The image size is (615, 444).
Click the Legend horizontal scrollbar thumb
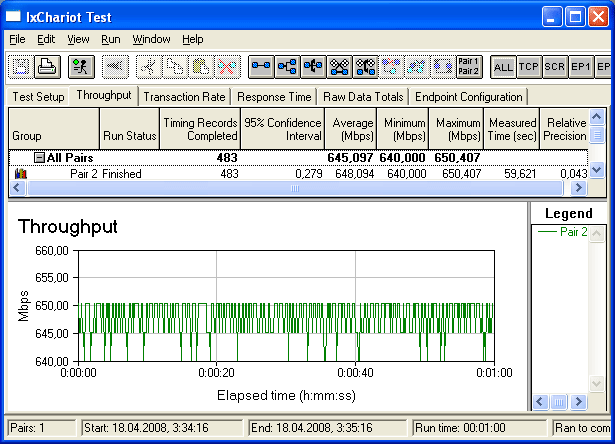(x=559, y=402)
